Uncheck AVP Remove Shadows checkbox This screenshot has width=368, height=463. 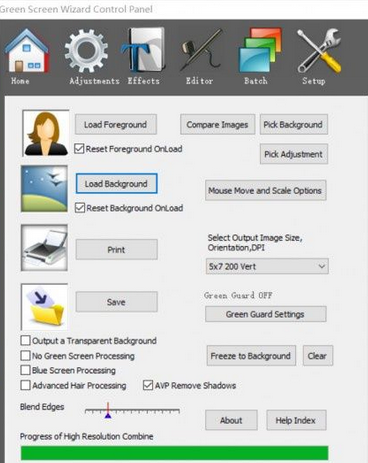pos(148,385)
